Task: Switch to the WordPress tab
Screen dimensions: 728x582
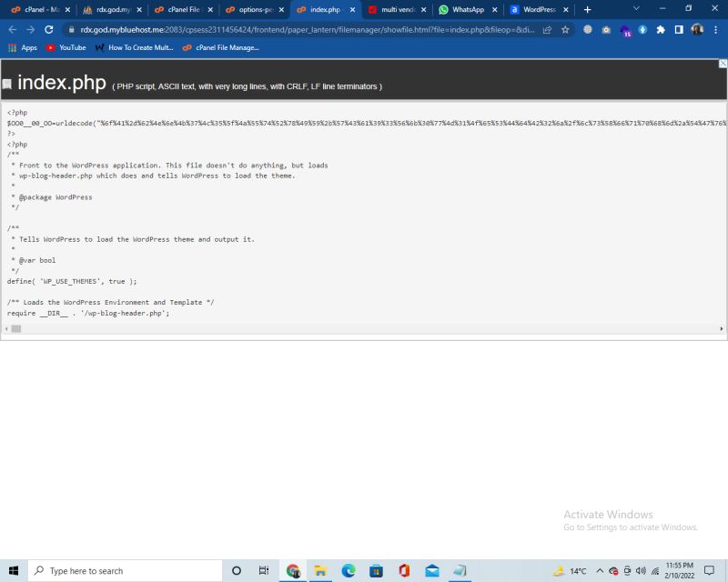Action: pos(537,10)
